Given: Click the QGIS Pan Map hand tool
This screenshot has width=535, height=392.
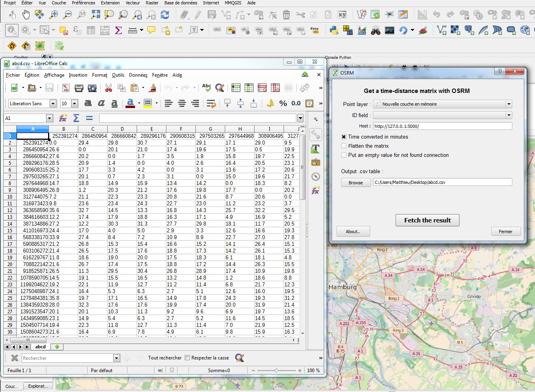Looking at the screenshot, I should (x=26, y=15).
